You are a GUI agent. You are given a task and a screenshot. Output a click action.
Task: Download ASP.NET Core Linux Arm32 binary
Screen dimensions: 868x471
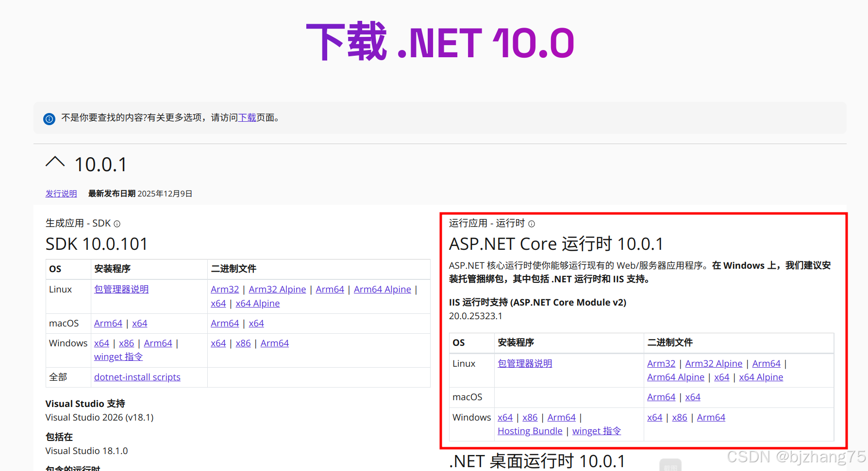pyautogui.click(x=661, y=363)
